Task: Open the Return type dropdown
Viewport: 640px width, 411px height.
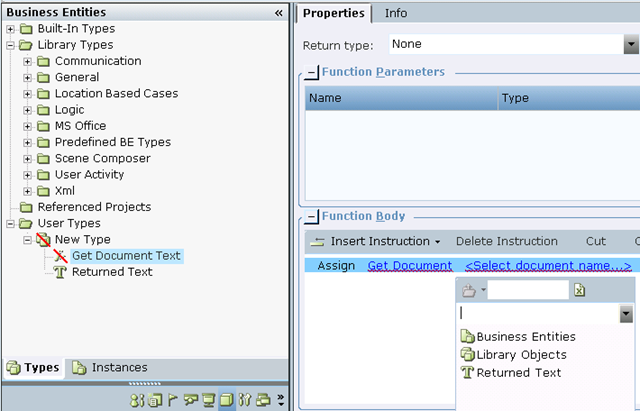Action: tap(631, 44)
